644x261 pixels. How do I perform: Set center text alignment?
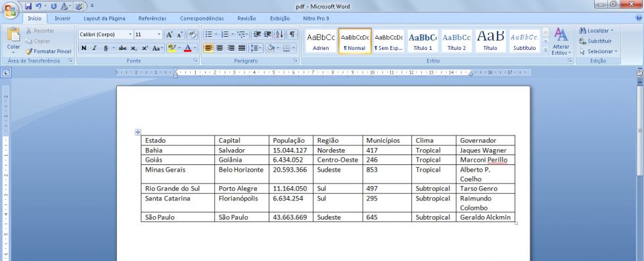pos(219,48)
